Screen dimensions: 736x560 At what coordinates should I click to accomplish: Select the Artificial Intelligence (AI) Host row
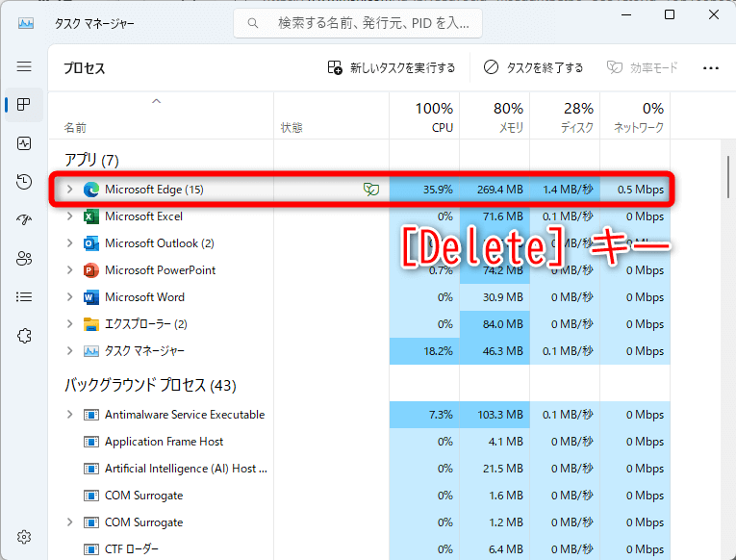[x=359, y=469]
